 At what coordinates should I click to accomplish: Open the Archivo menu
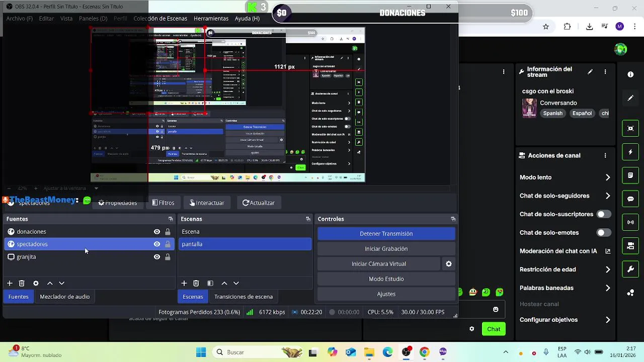pyautogui.click(x=20, y=19)
